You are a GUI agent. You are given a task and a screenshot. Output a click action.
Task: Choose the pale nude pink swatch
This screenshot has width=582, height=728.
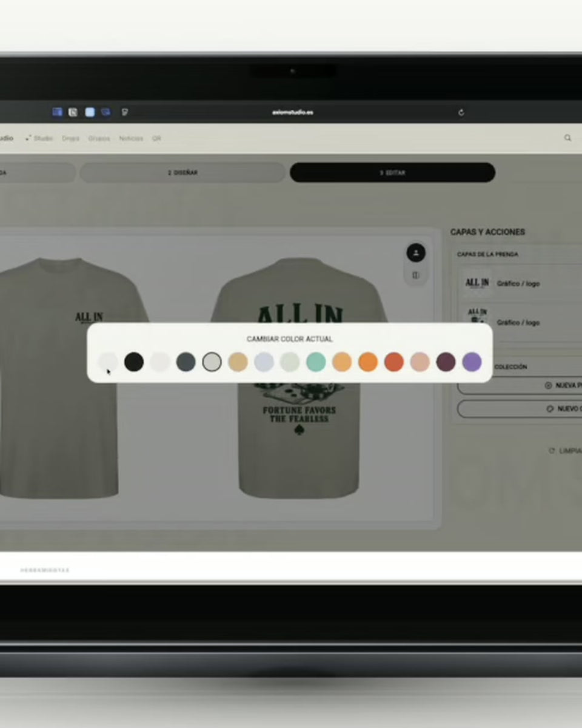pos(420,362)
